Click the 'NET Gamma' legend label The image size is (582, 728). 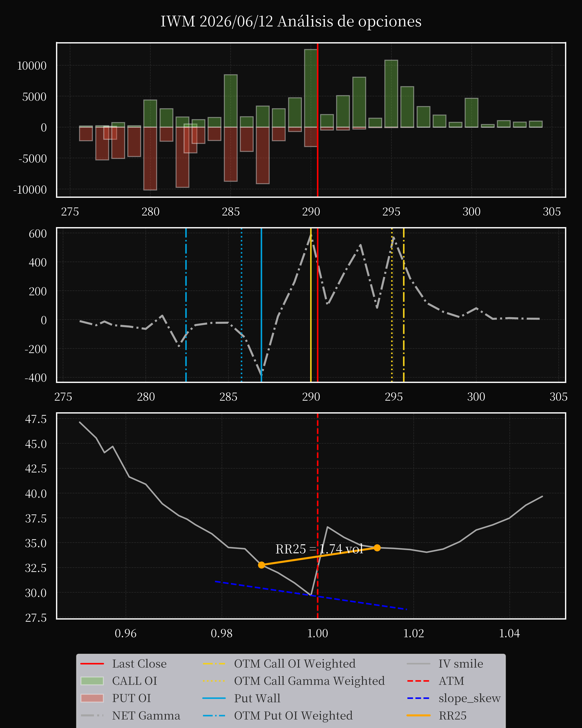(x=146, y=716)
